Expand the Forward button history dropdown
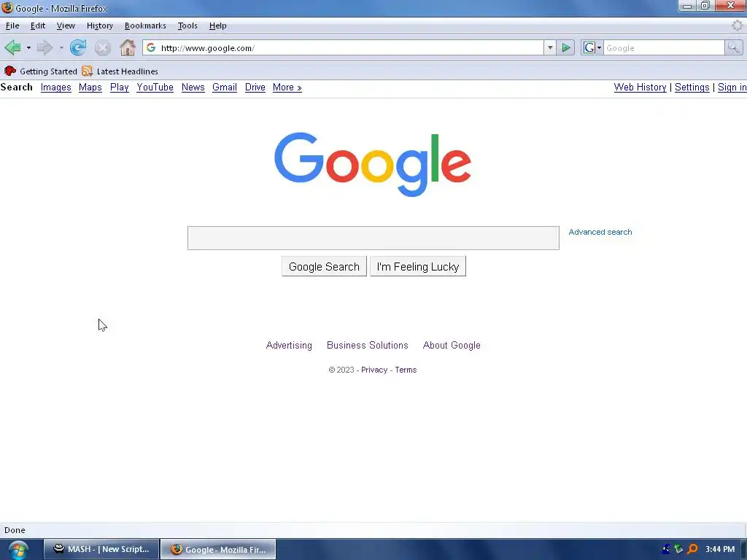 [61, 47]
